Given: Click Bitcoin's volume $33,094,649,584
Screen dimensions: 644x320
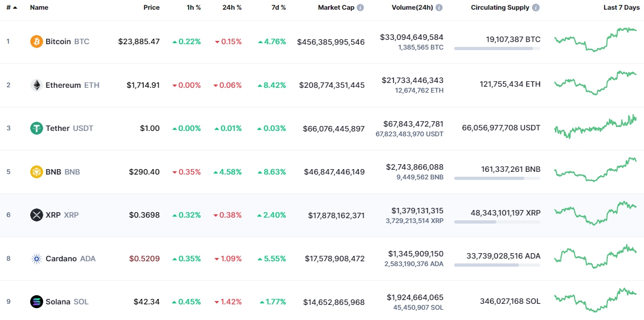Looking at the screenshot, I should click(x=412, y=37).
